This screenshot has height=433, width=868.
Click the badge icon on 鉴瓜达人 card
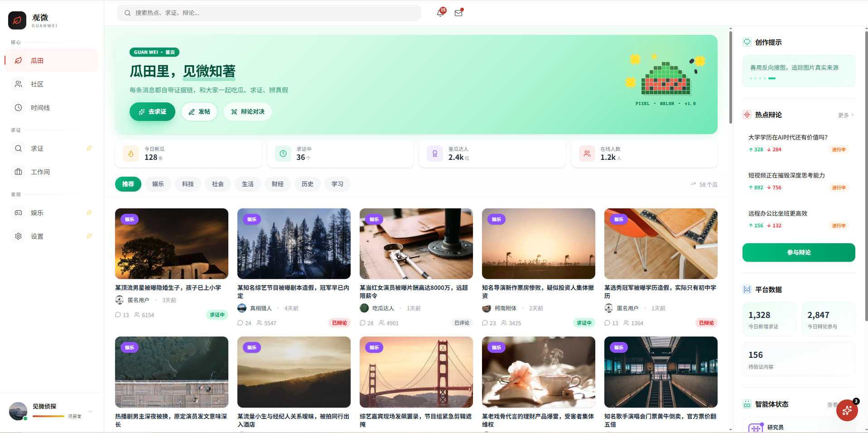click(435, 154)
